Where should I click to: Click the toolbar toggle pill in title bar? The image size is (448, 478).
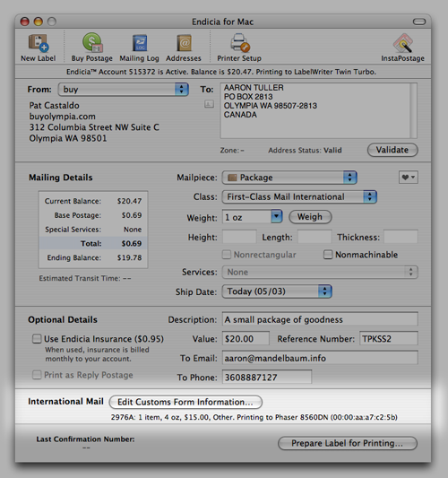pos(419,22)
